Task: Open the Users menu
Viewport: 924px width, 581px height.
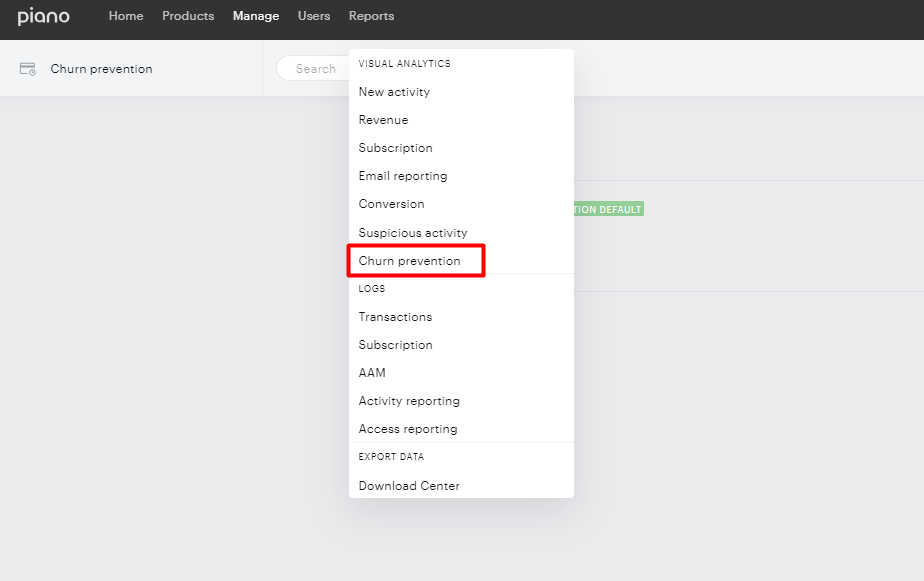Action: [314, 16]
